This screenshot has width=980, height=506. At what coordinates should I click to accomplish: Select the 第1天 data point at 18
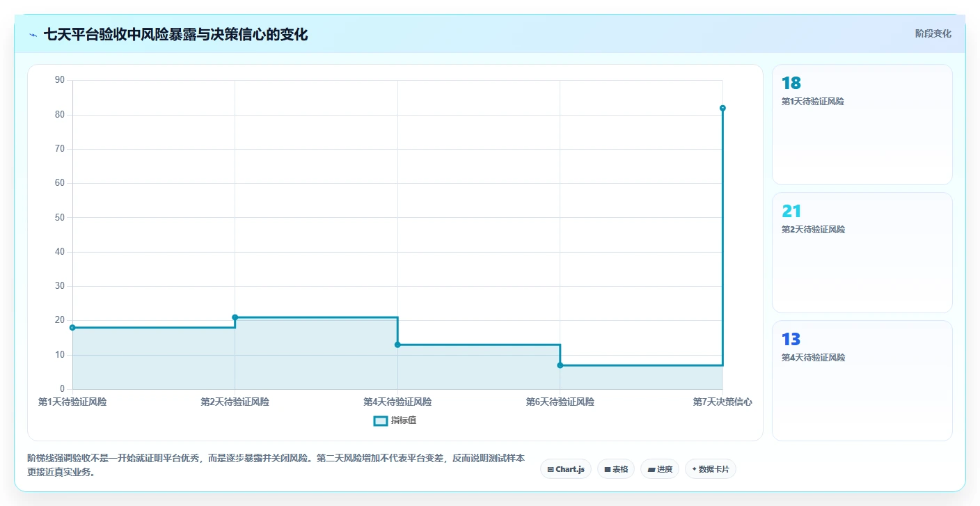pos(72,327)
